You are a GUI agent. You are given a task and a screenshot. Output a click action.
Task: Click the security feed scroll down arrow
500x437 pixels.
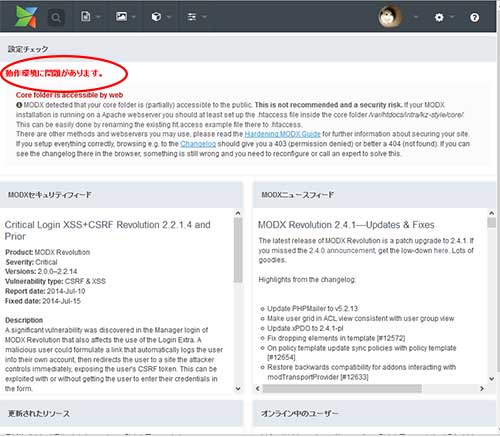(x=238, y=389)
